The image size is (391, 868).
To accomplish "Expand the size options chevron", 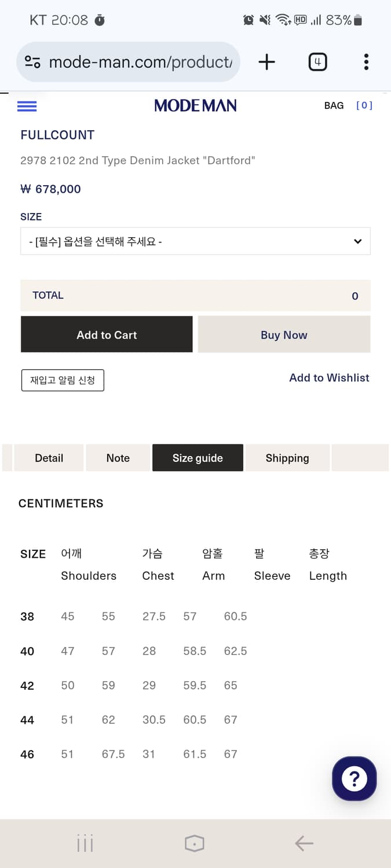I will point(357,241).
